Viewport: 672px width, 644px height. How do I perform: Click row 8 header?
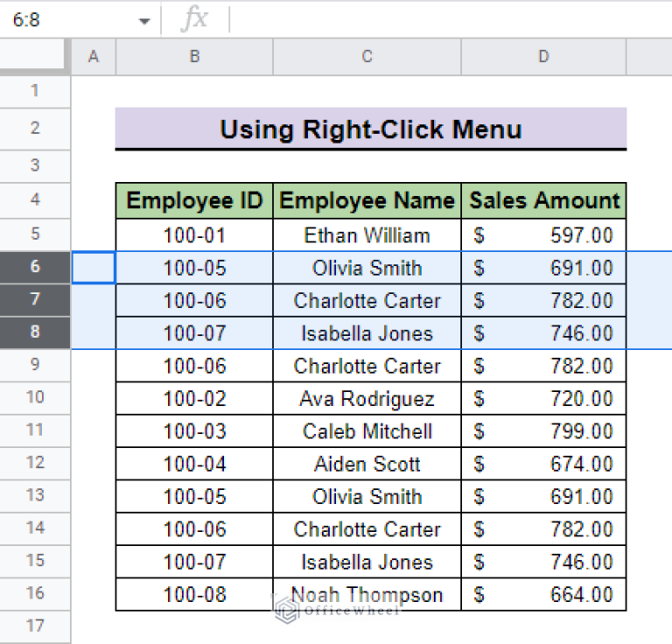click(x=35, y=332)
